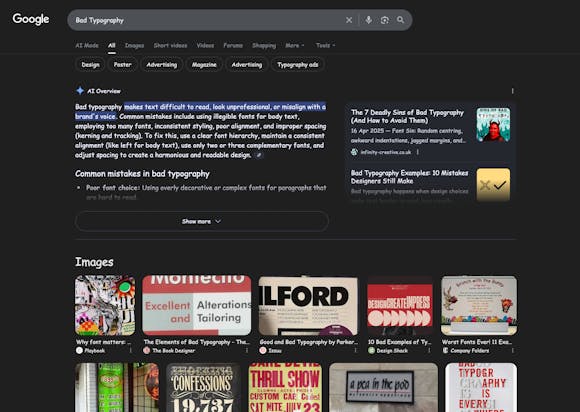This screenshot has width=580, height=412.
Task: Open 7 Deadly Sins of Bad Typography article
Action: click(407, 116)
